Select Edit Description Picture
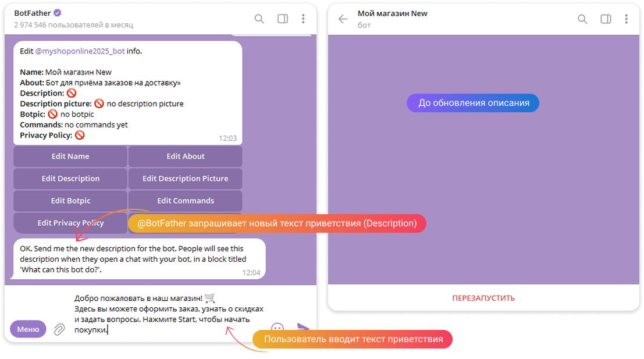644x359 pixels. [185, 179]
